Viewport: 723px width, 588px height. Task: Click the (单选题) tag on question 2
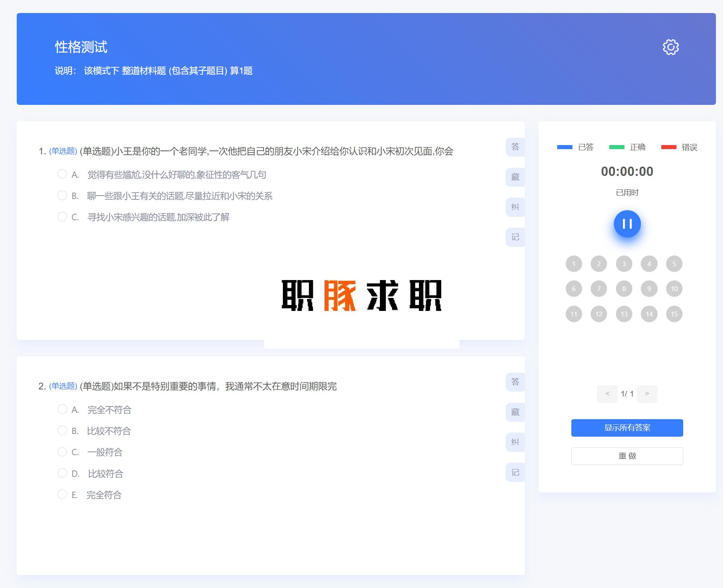click(63, 386)
